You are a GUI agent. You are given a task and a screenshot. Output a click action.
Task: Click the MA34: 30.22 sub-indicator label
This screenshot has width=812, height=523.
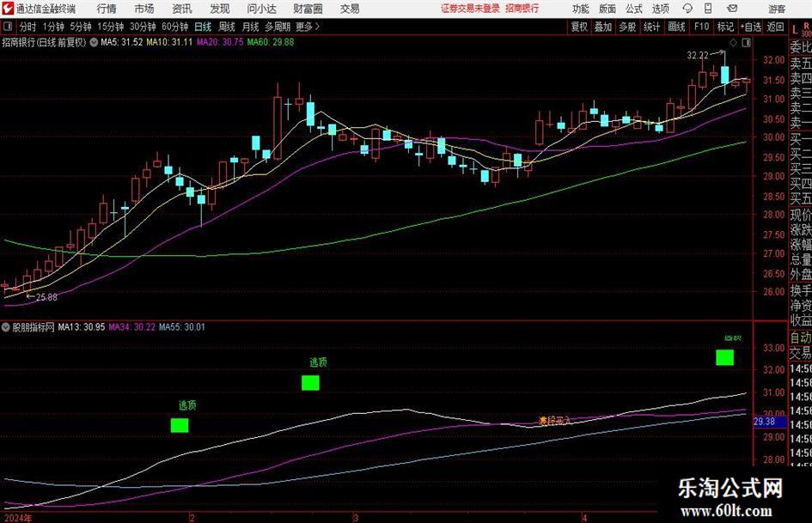pyautogui.click(x=131, y=327)
